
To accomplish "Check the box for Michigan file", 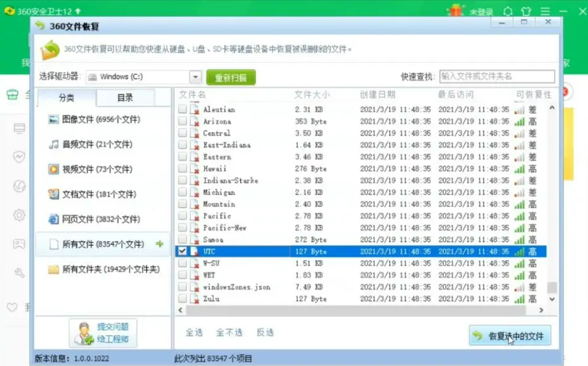I will click(x=182, y=192).
